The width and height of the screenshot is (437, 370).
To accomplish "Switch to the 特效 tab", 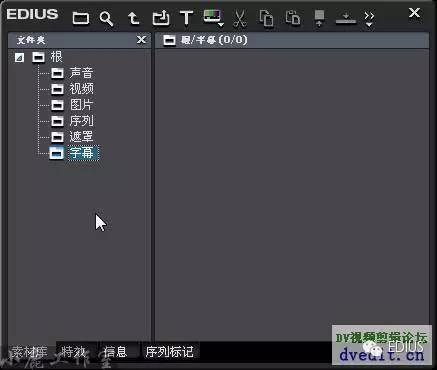I will [74, 352].
